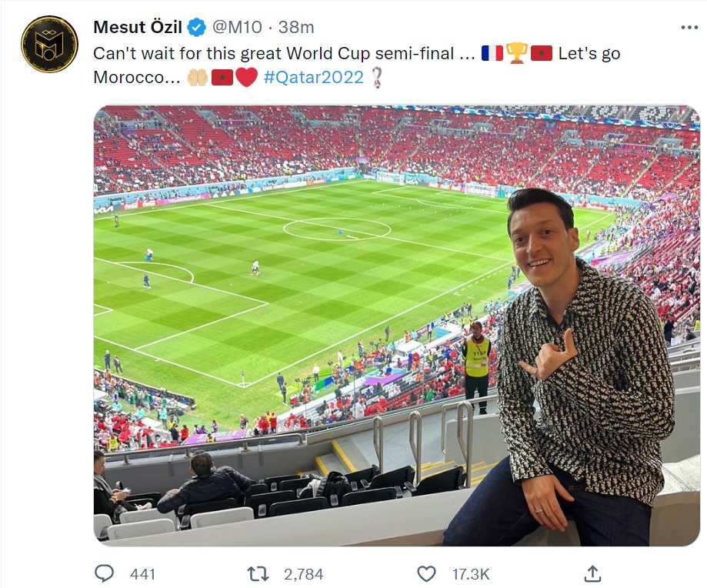This screenshot has width=707, height=588.
Task: Open the stadium photo in full view
Action: point(396,325)
